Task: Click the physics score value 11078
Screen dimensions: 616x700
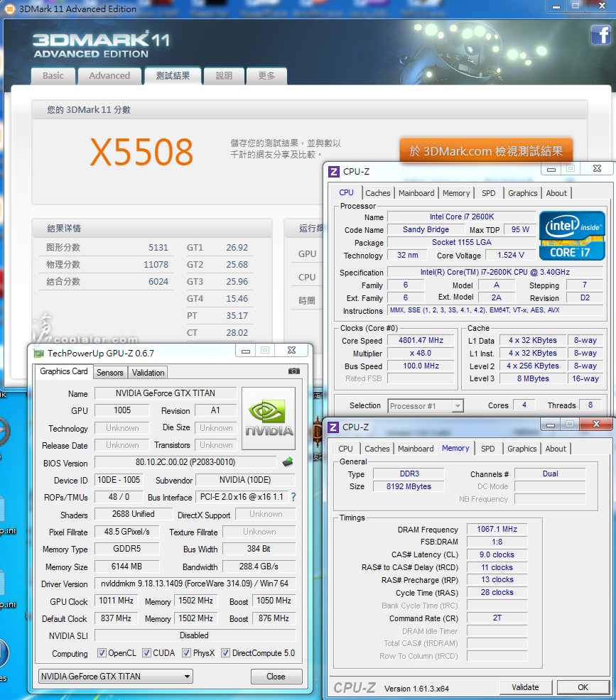Action: click(x=156, y=264)
